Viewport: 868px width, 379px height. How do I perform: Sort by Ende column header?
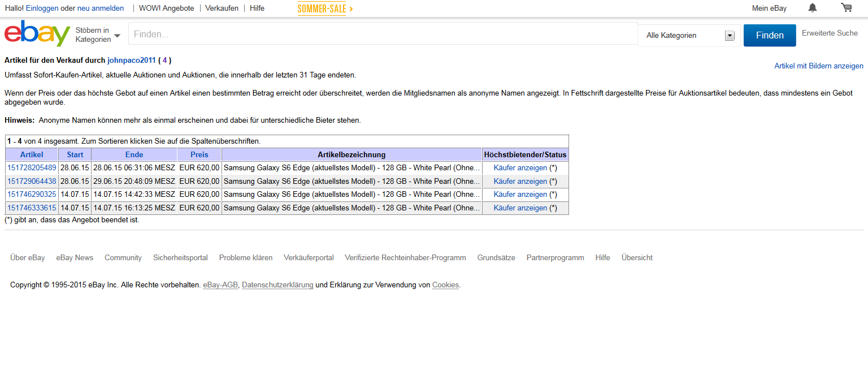[134, 154]
